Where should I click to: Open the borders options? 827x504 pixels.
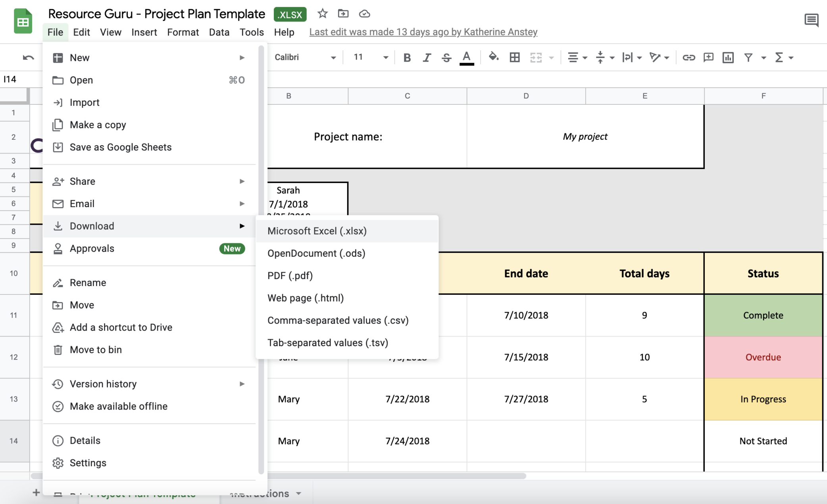(515, 58)
